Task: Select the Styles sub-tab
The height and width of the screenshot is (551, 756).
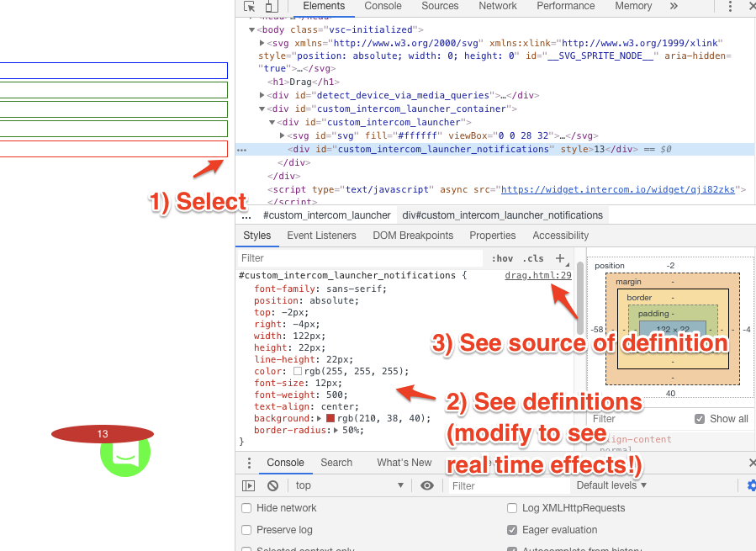Action: pyautogui.click(x=257, y=236)
